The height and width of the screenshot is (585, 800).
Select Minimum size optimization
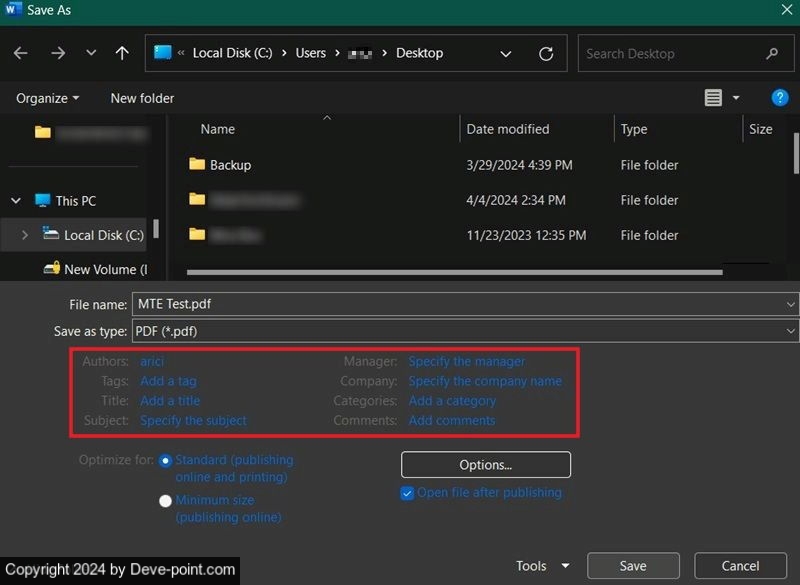tap(166, 501)
